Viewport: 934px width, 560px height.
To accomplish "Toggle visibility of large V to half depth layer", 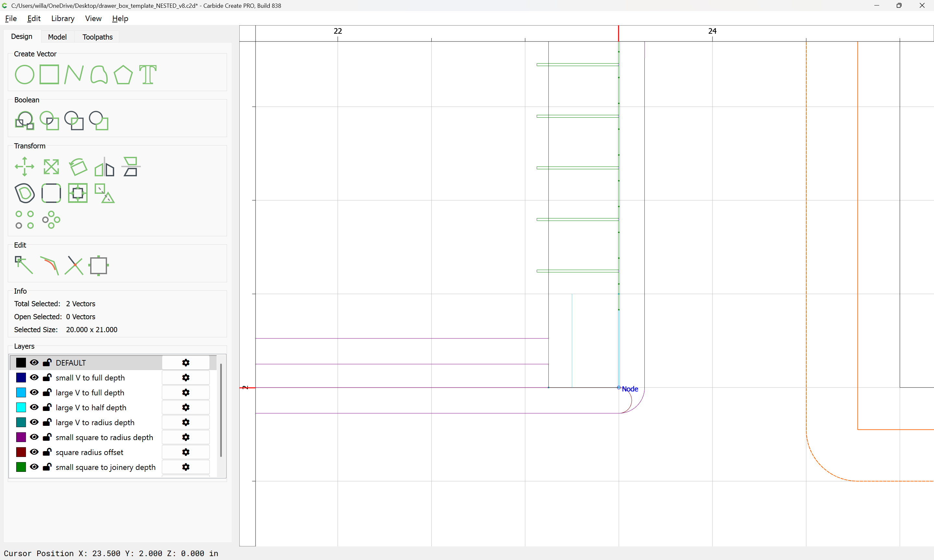I will [x=34, y=408].
